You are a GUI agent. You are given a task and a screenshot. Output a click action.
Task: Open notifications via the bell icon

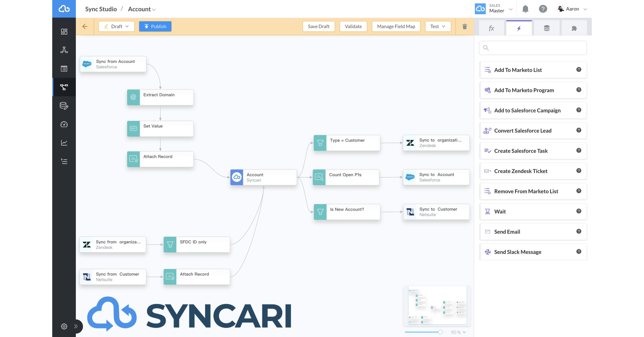(525, 9)
